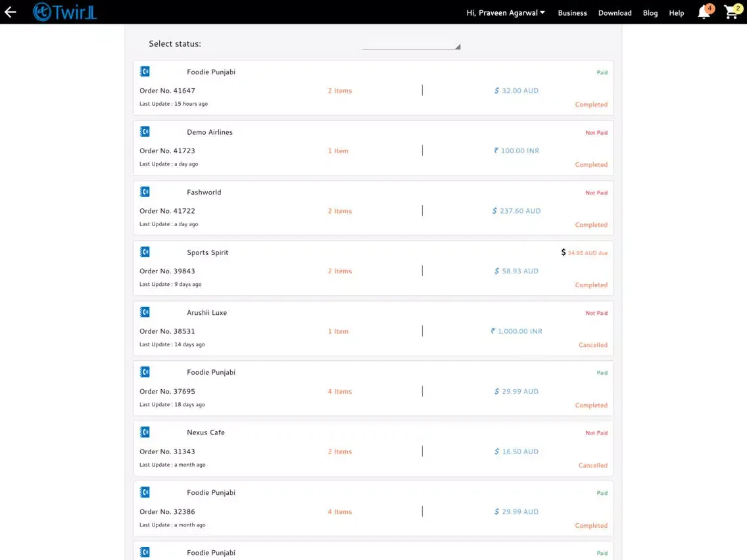Image resolution: width=747 pixels, height=560 pixels.
Task: Select Order No. 32386
Action: point(167,511)
